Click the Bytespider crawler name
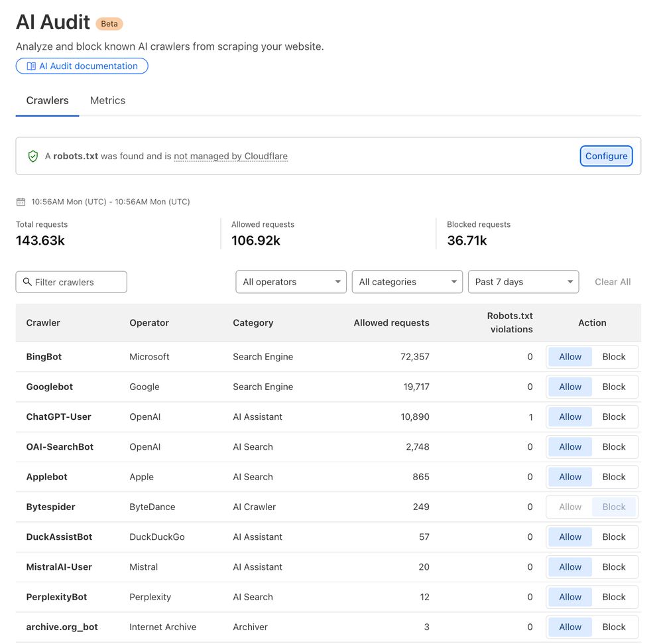 pyautogui.click(x=51, y=507)
